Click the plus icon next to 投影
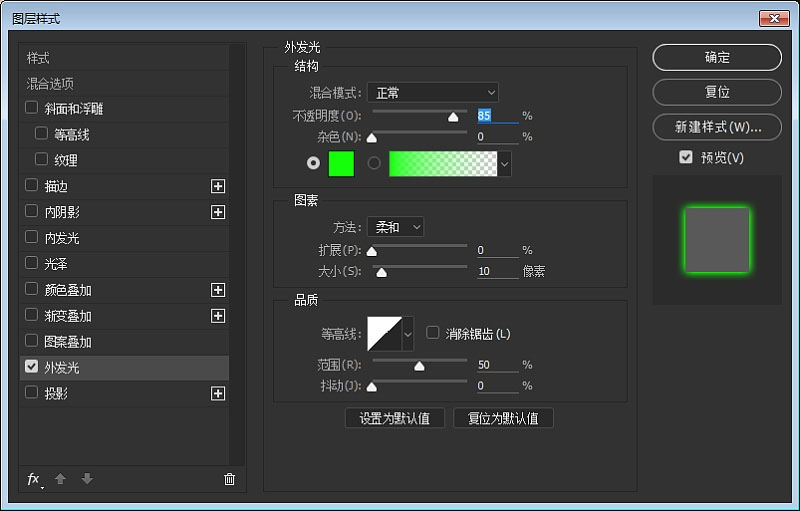This screenshot has height=511, width=800. point(218,394)
